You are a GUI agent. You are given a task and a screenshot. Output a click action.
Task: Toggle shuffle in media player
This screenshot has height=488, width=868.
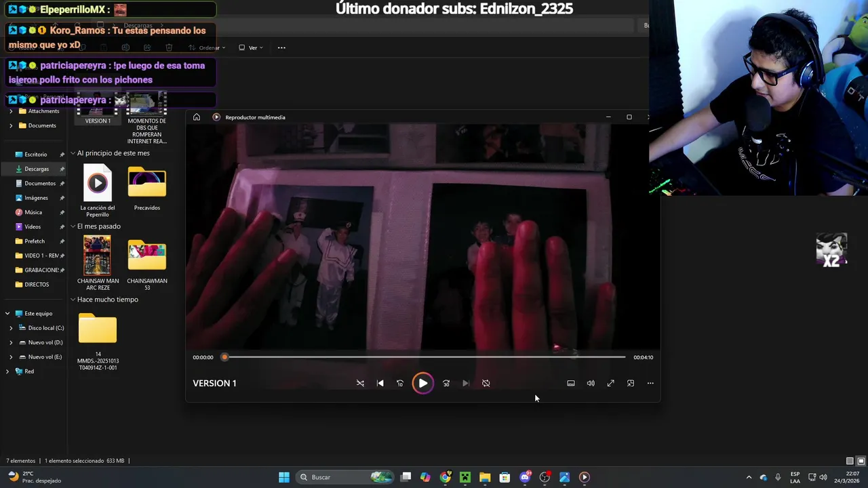[x=360, y=384]
